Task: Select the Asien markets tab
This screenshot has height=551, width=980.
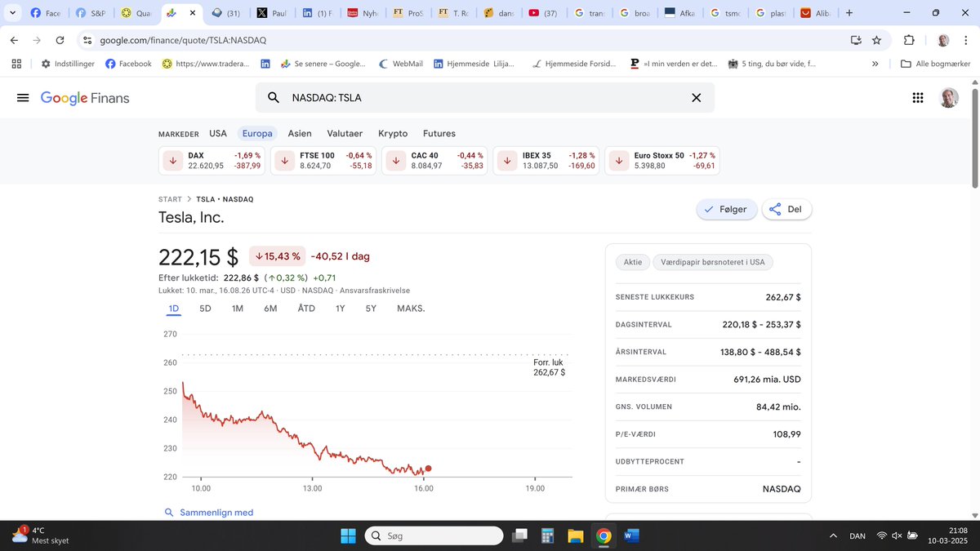Action: coord(300,133)
